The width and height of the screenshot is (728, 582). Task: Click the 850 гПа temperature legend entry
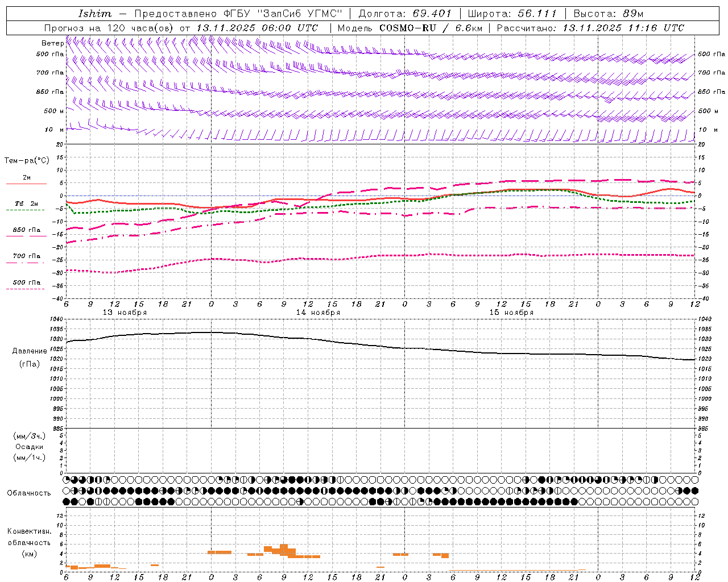click(27, 230)
